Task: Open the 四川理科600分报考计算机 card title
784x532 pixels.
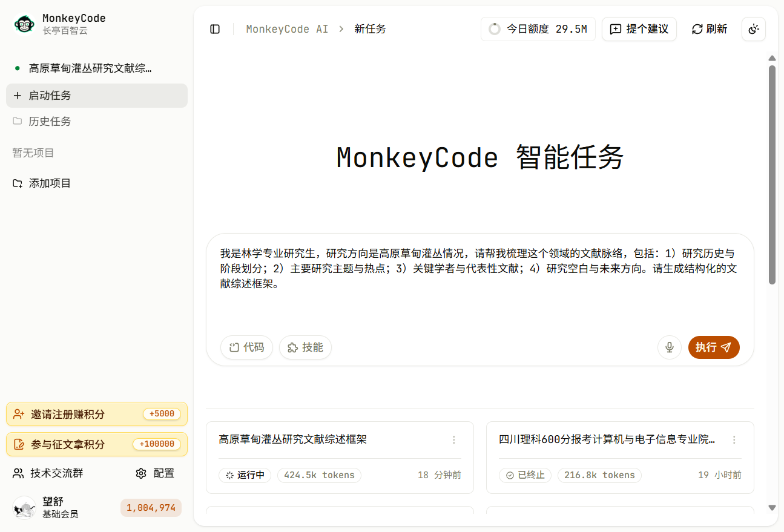Action: pos(607,440)
